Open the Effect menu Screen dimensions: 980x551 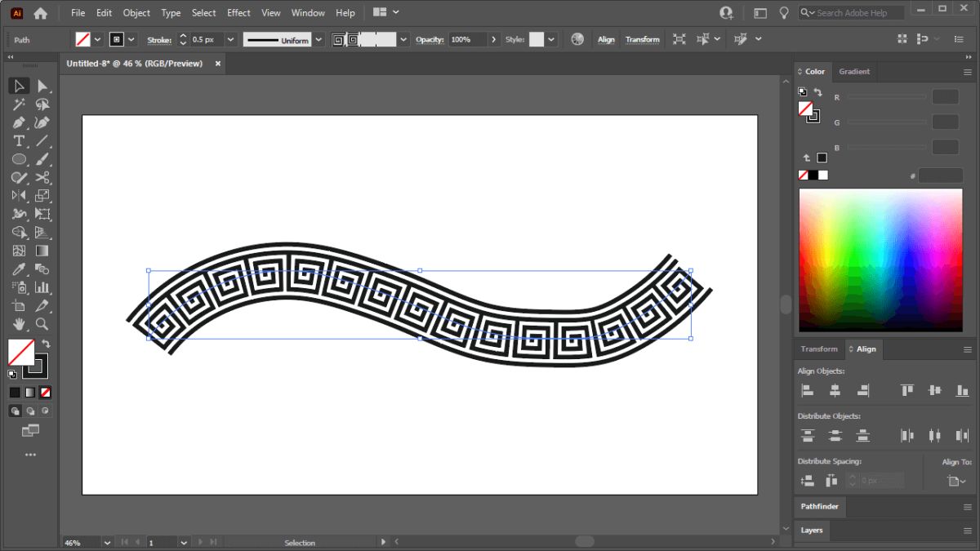[238, 13]
